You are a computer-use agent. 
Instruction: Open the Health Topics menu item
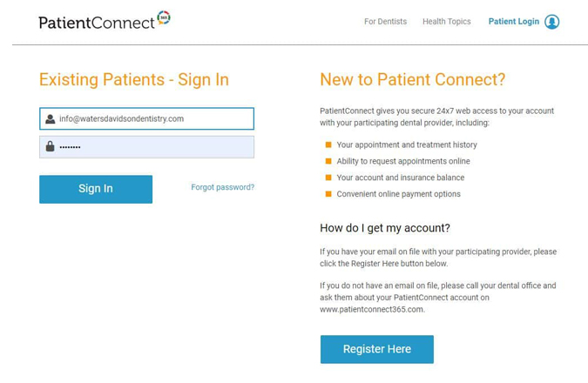446,22
